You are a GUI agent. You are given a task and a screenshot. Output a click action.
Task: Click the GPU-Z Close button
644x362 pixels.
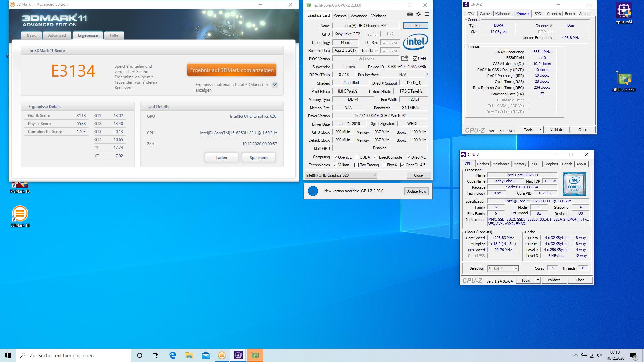[418, 175]
